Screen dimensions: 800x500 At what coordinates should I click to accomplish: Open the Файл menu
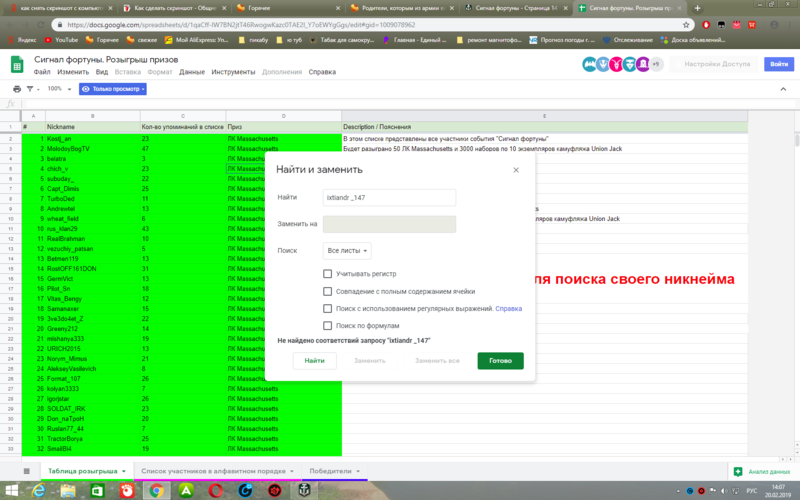[42, 72]
